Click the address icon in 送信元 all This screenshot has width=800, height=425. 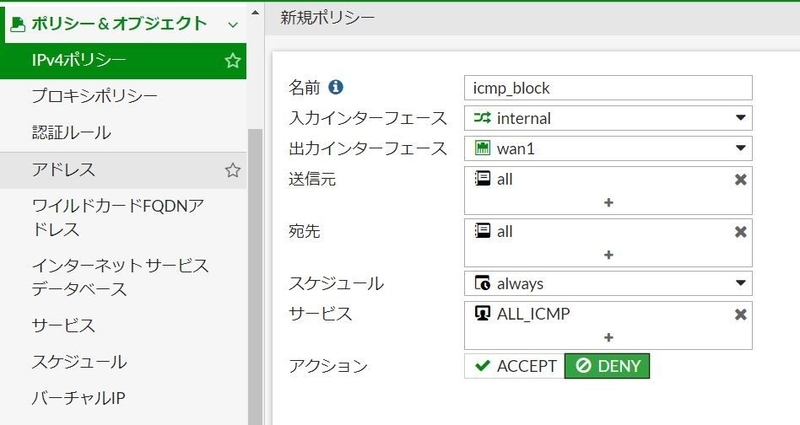[x=482, y=179]
